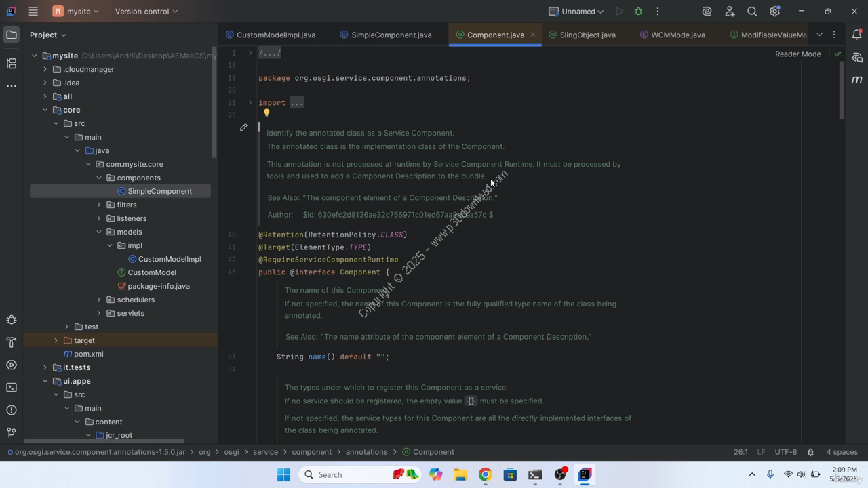Close the Component.java tab
The height and width of the screenshot is (488, 868).
click(533, 35)
